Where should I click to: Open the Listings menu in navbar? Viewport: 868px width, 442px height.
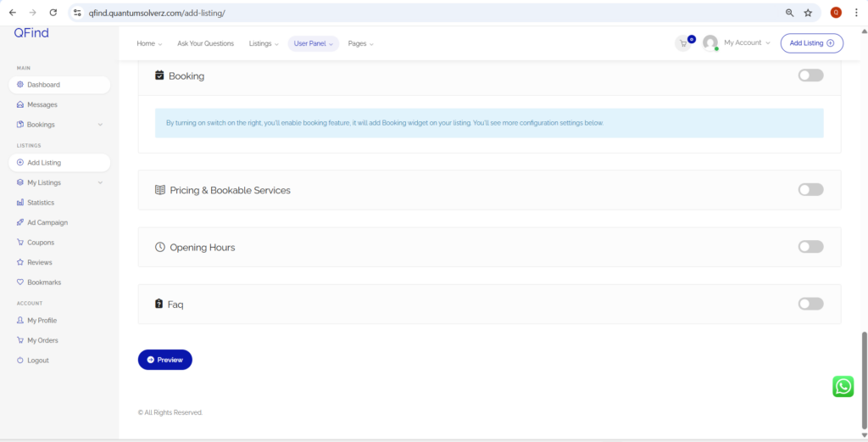[263, 43]
